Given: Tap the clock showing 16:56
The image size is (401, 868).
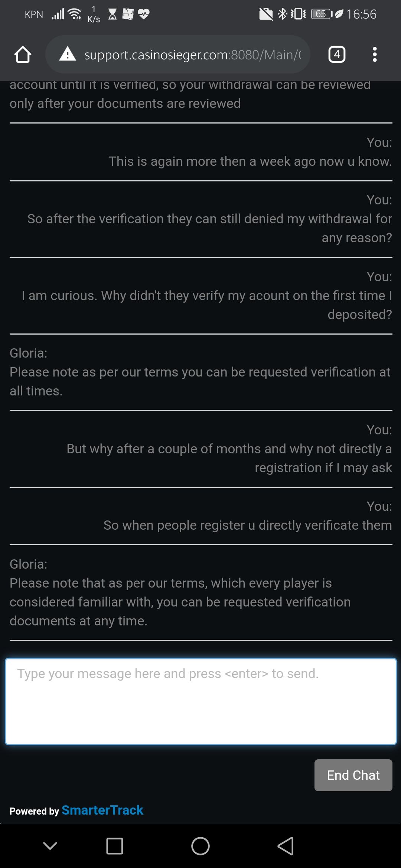Looking at the screenshot, I should [x=361, y=14].
